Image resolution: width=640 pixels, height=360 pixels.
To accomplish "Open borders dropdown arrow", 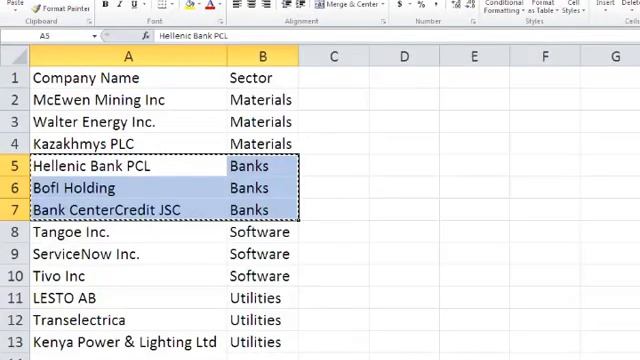I will (x=172, y=4).
